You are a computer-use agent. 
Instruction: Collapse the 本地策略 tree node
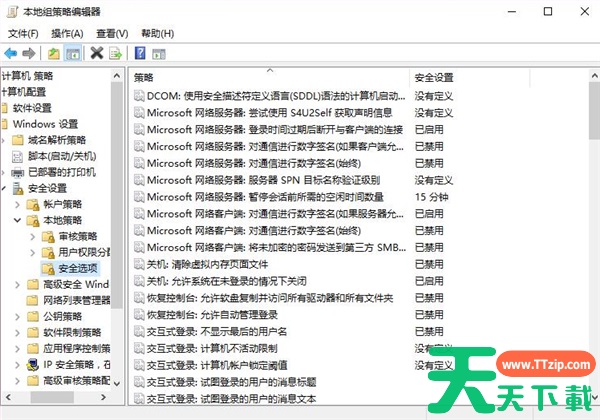tap(19, 220)
